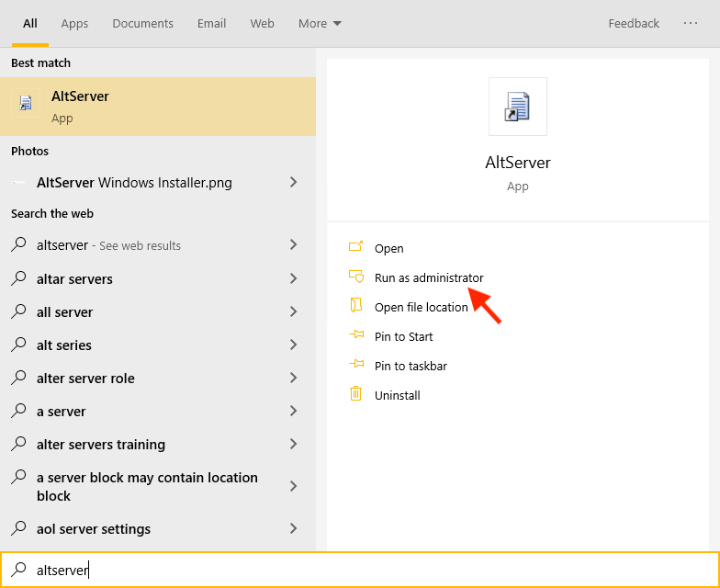Viewport: 720px width, 588px height.
Task: Click the search icon beside "alter server role"
Action: [18, 377]
